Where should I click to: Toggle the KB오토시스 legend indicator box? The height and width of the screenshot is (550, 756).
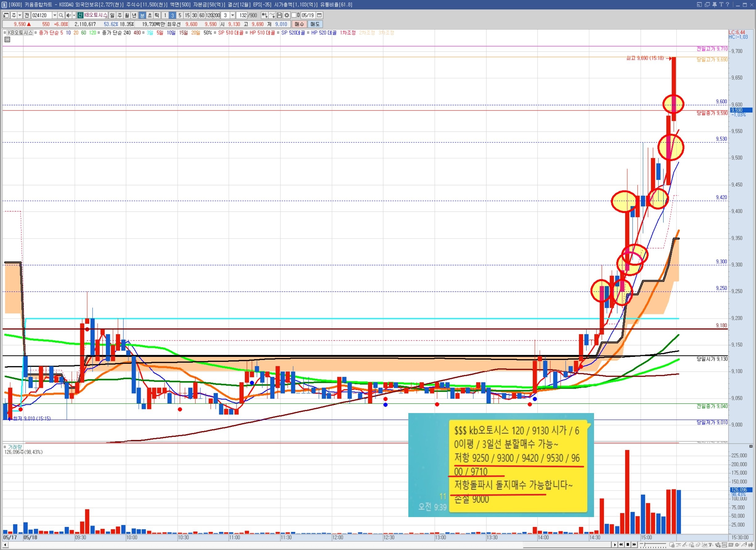click(x=5, y=33)
